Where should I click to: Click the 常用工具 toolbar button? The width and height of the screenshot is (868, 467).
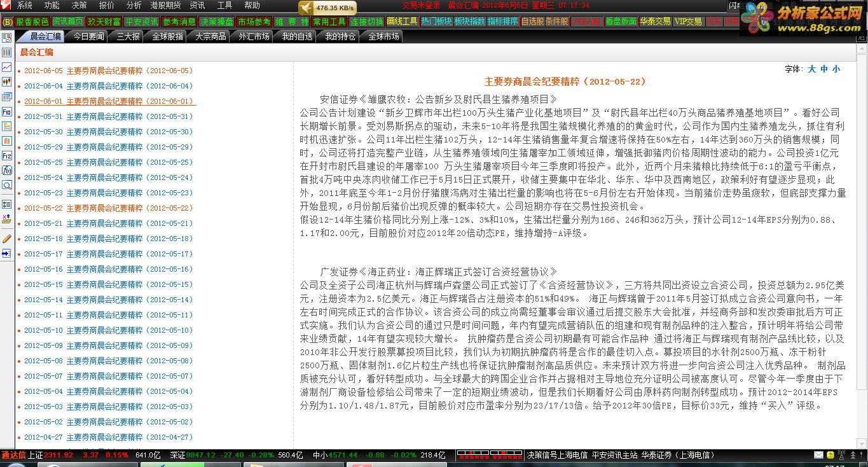coord(329,22)
